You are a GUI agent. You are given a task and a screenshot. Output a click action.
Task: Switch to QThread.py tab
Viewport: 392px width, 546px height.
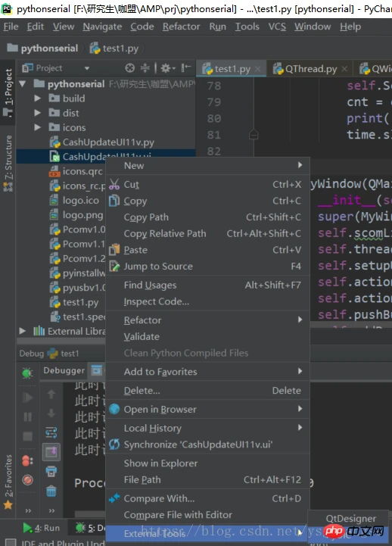click(310, 69)
